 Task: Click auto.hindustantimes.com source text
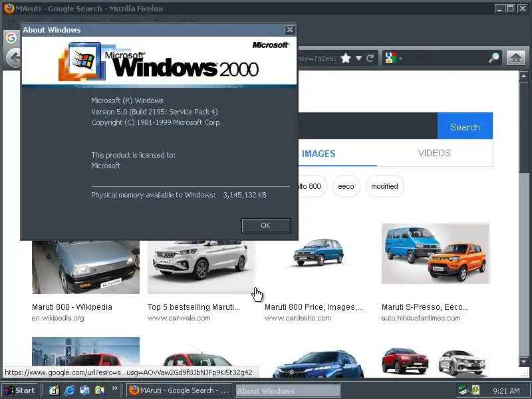[x=421, y=319]
